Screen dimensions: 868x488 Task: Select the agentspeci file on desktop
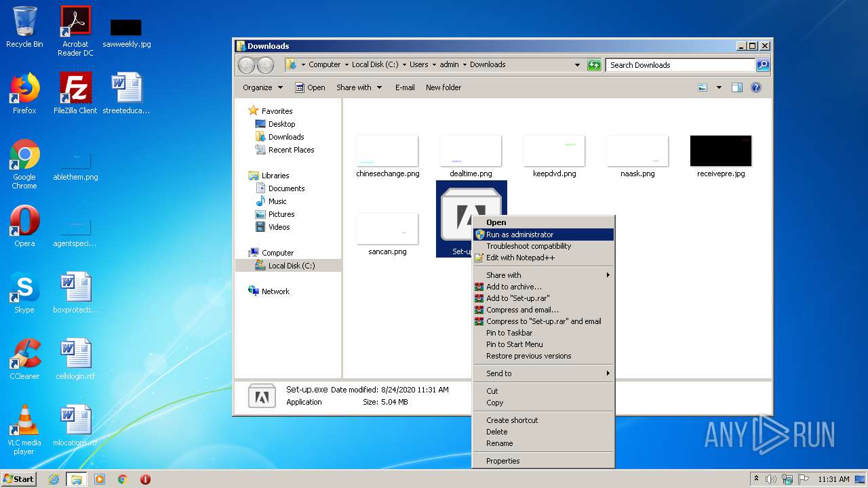tap(75, 232)
